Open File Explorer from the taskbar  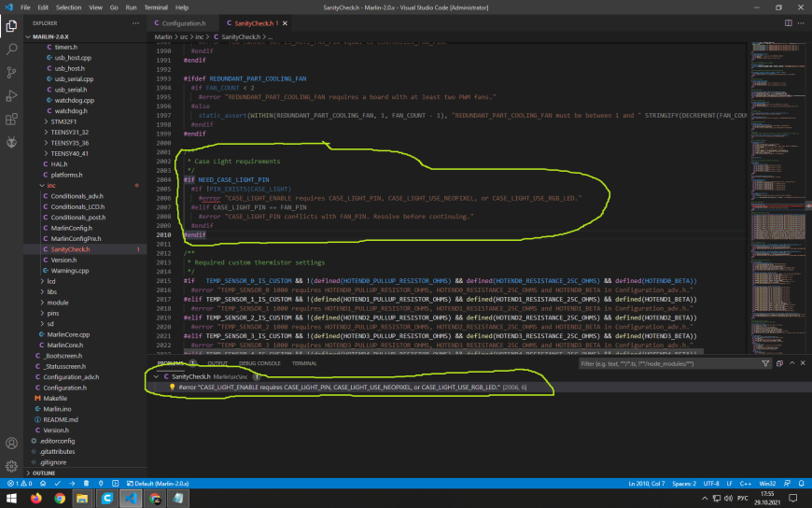click(x=82, y=498)
